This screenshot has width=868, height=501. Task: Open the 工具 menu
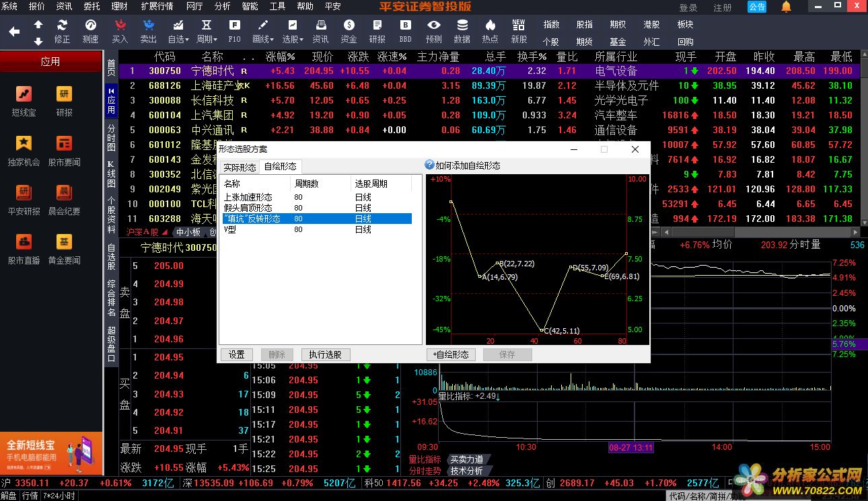pyautogui.click(x=277, y=6)
